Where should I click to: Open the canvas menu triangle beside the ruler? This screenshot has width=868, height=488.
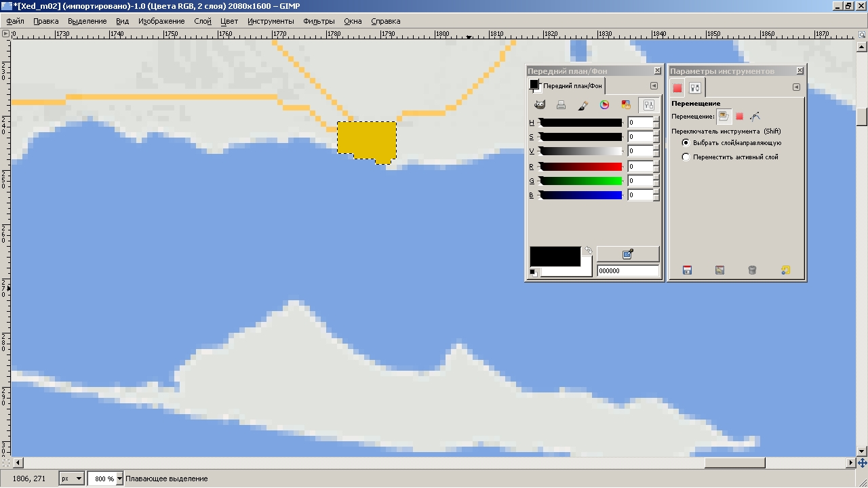point(5,33)
